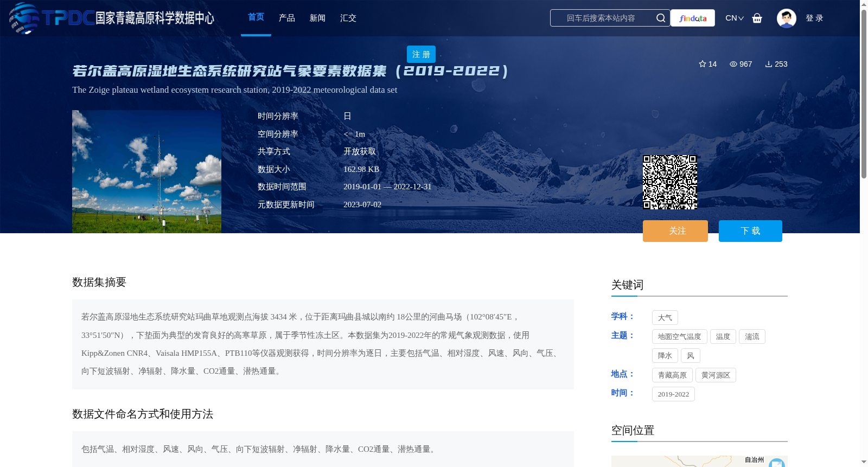The width and height of the screenshot is (868, 467).
Task: Open the findata link button
Action: coord(693,18)
